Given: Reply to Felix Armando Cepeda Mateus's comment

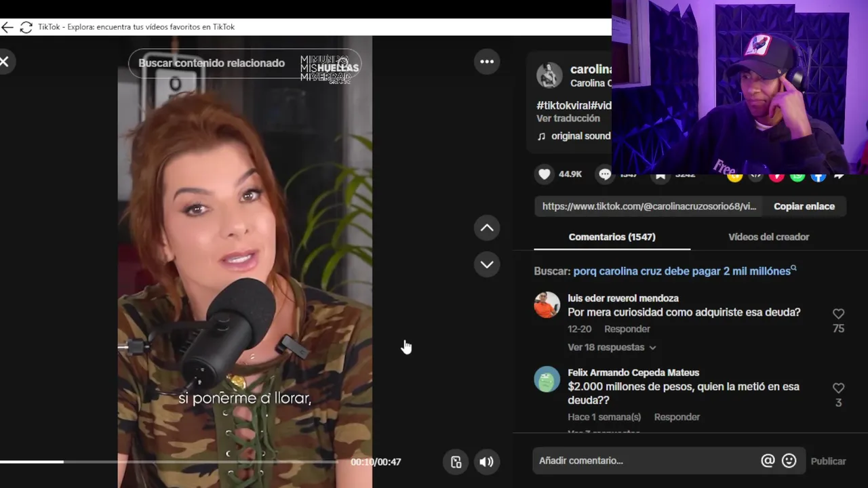Looking at the screenshot, I should click(677, 417).
